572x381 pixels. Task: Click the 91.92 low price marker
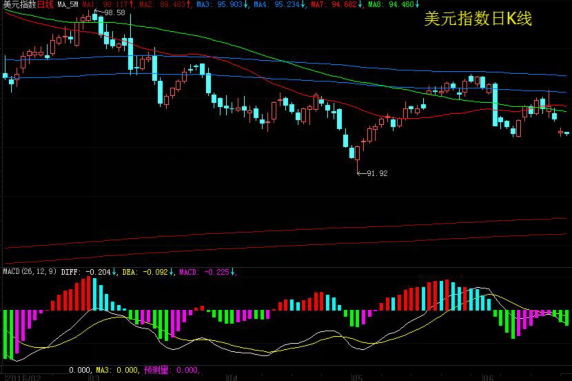(x=377, y=173)
